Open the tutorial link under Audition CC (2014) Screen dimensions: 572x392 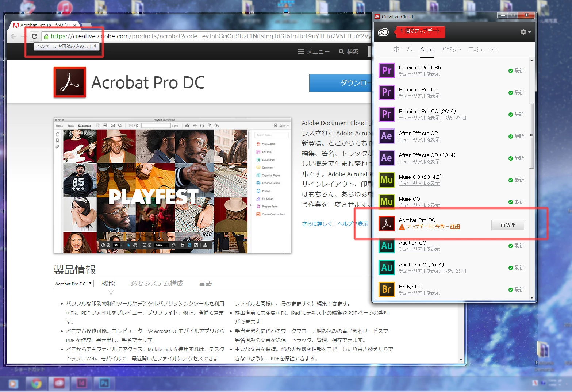[419, 271]
